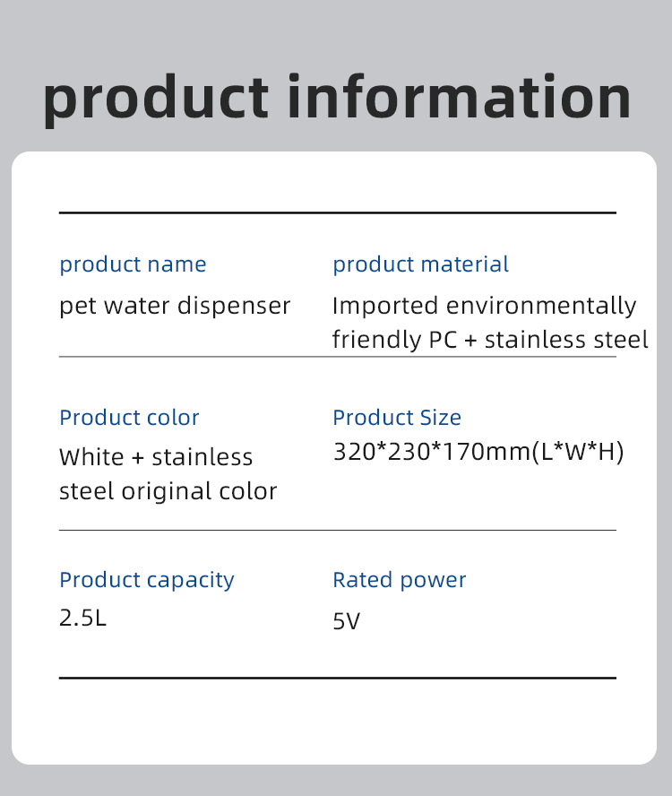Select the "White + stainless" text line
The height and width of the screenshot is (796, 672).
(156, 457)
